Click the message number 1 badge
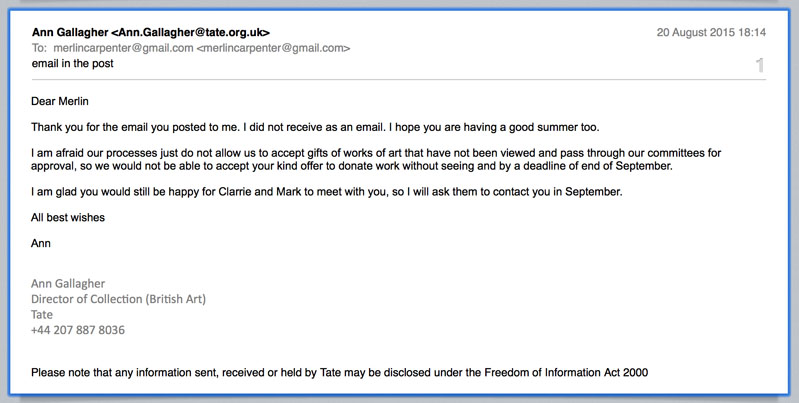The width and height of the screenshot is (799, 403). [x=760, y=65]
